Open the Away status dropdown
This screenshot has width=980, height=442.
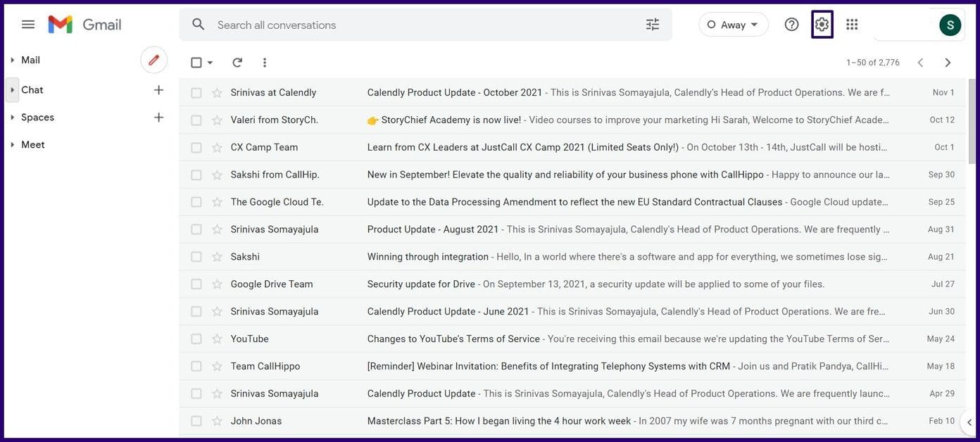(733, 25)
